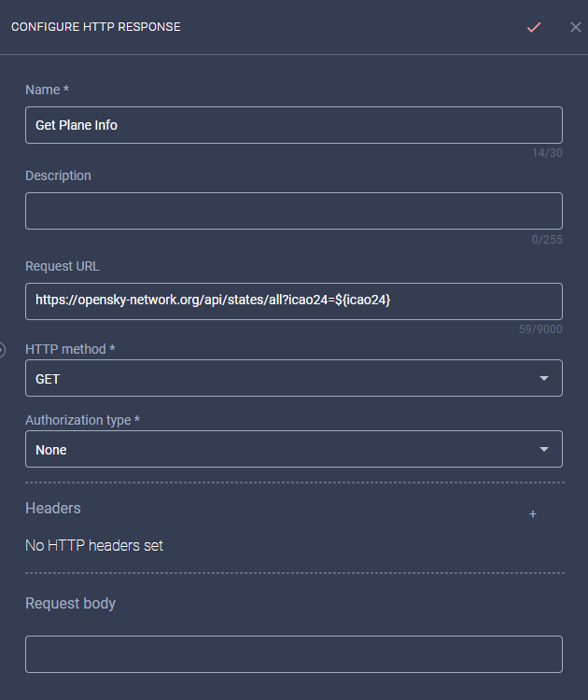The width and height of the screenshot is (588, 700).
Task: Click the Configure HTTP Response title
Action: 96,27
